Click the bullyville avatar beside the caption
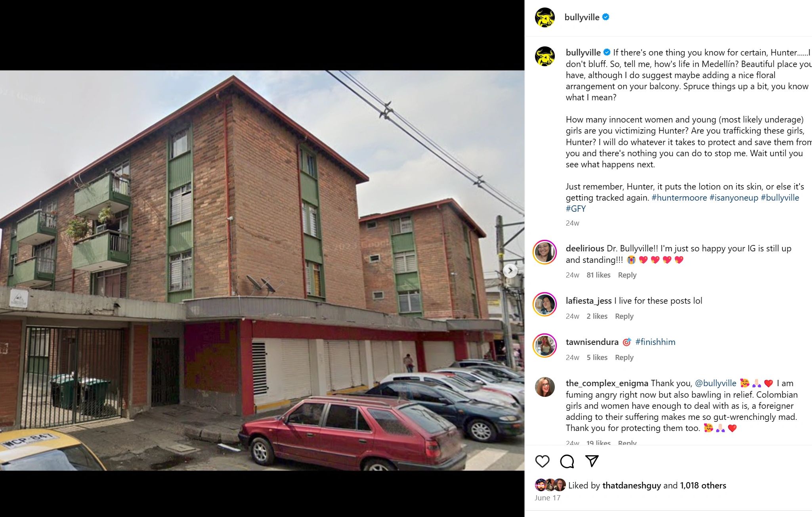The image size is (812, 517). [545, 56]
